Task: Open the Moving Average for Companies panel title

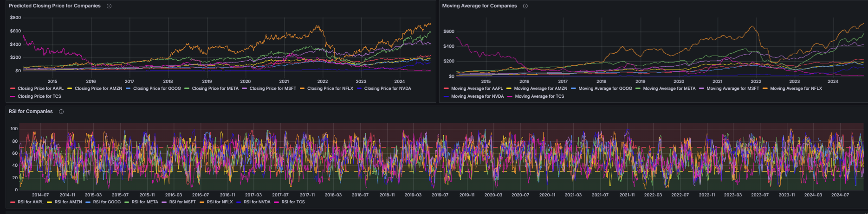Action: (479, 6)
